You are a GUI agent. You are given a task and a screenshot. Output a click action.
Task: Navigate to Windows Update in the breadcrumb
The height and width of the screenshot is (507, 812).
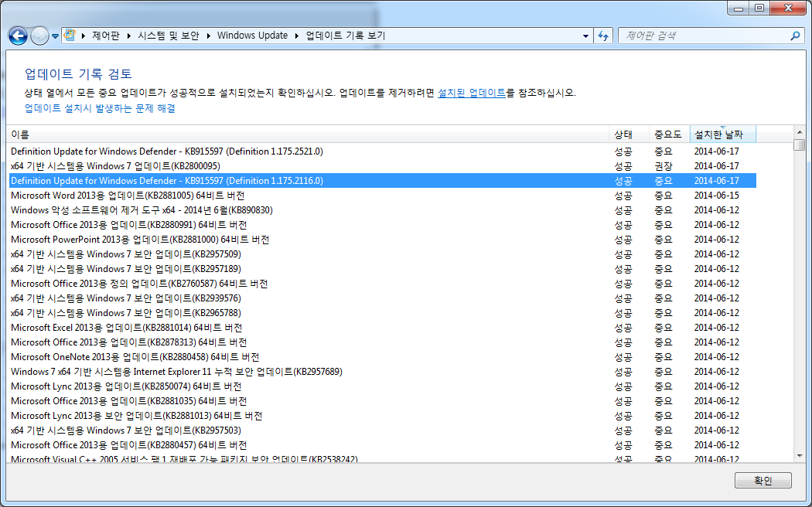pos(252,36)
